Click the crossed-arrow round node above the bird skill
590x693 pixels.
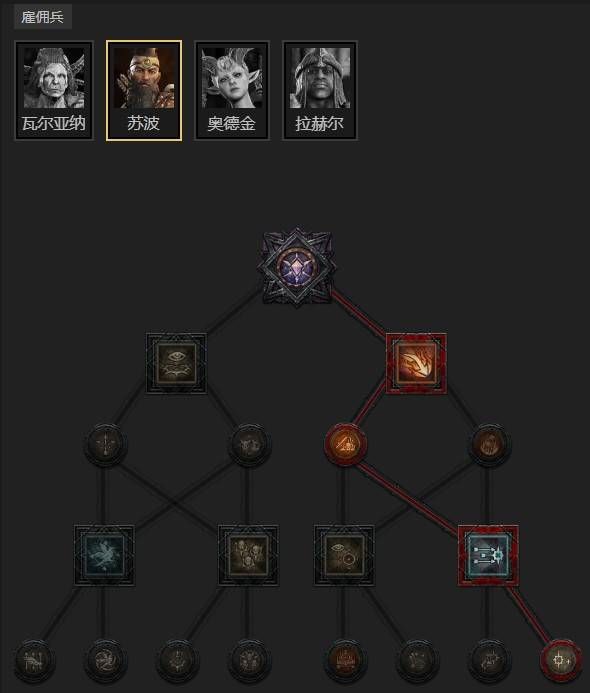click(x=105, y=444)
